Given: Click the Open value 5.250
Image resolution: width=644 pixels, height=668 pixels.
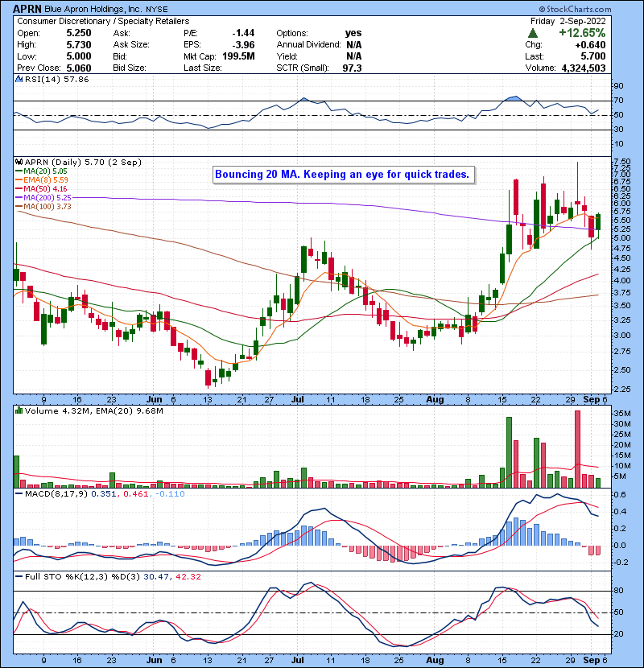Looking at the screenshot, I should click(78, 33).
